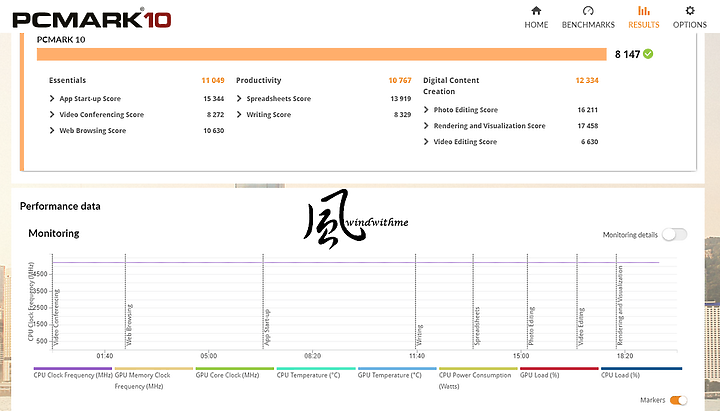Expand Spreadsheets Score chevron
Viewport: 720px width, 411px height.
coord(239,98)
